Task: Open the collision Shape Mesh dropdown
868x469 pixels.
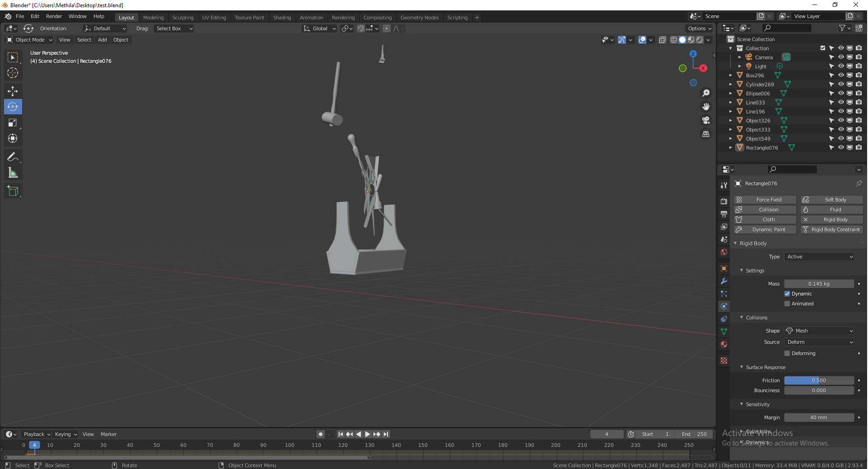Action: [820, 331]
